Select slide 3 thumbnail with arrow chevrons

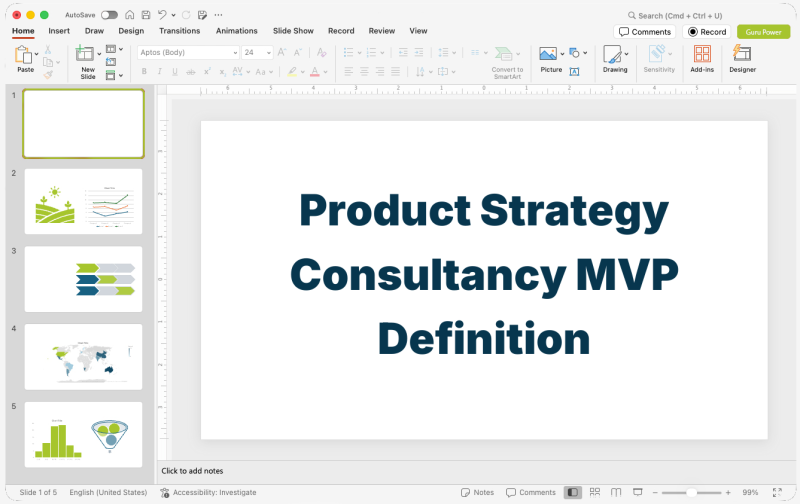click(84, 279)
